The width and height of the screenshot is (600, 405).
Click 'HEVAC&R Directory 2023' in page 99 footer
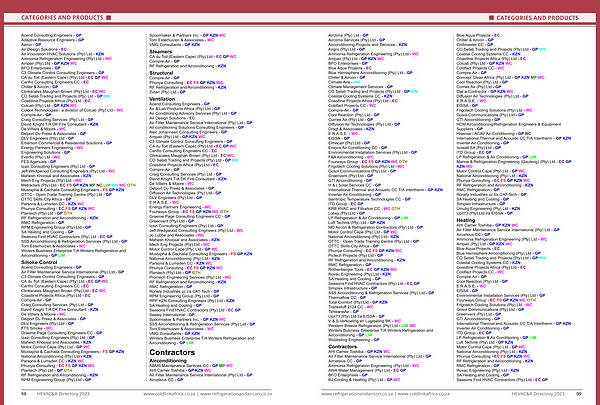[x=538, y=394]
